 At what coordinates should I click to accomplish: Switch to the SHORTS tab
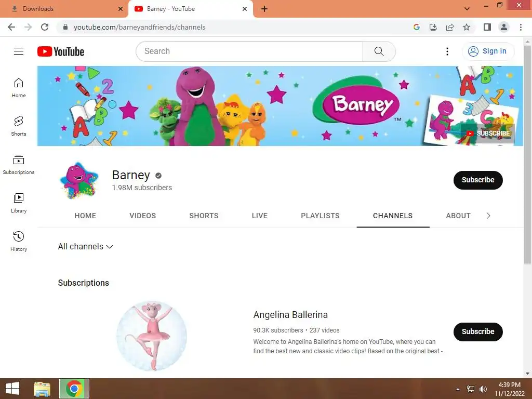pyautogui.click(x=204, y=216)
